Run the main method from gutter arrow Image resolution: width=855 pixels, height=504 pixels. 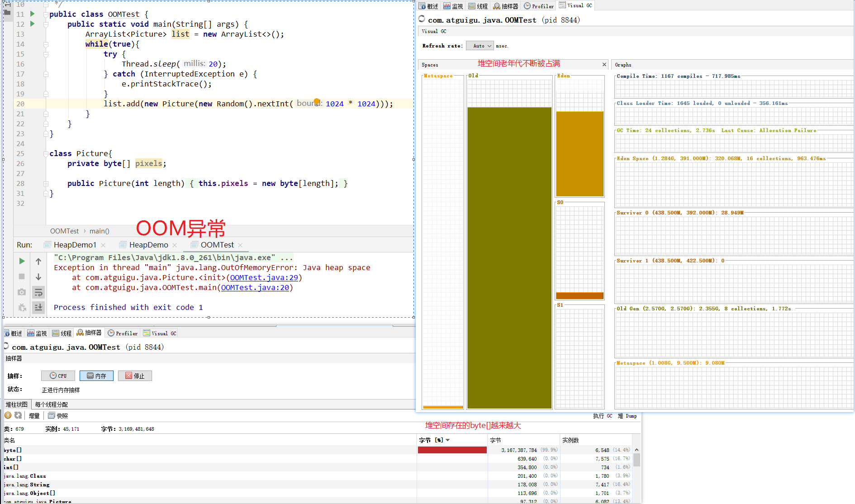pos(32,24)
